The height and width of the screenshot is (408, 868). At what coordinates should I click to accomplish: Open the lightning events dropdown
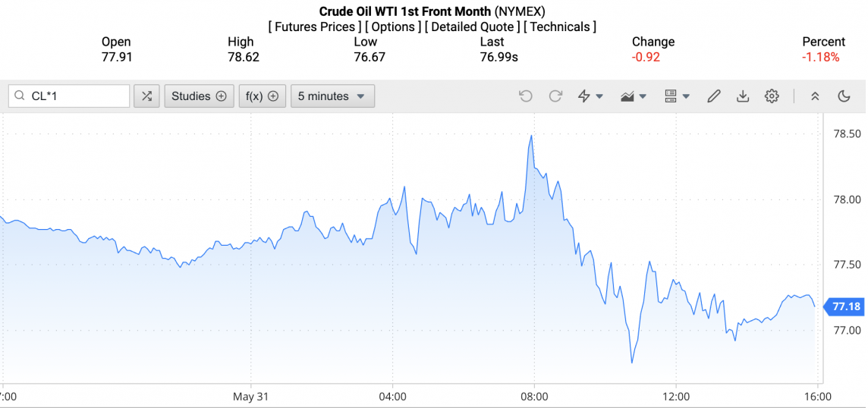pyautogui.click(x=590, y=96)
